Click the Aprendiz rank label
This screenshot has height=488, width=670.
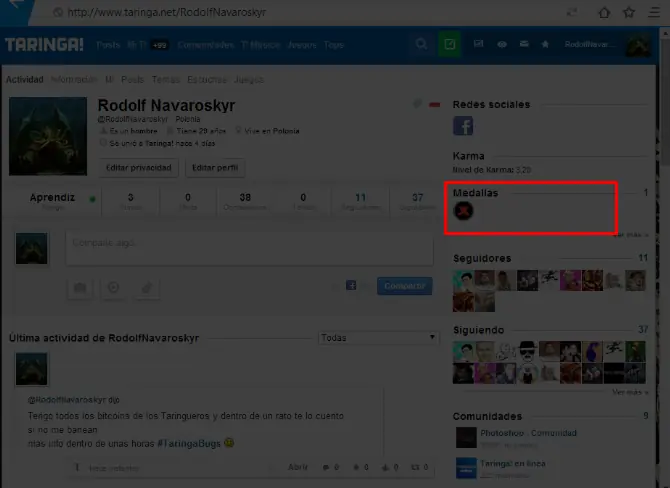point(52,197)
